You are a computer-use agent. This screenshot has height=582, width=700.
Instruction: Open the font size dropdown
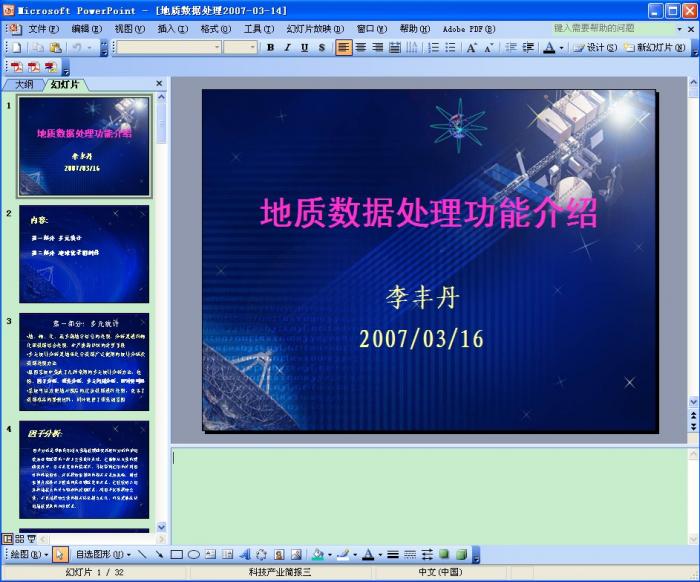(x=254, y=47)
